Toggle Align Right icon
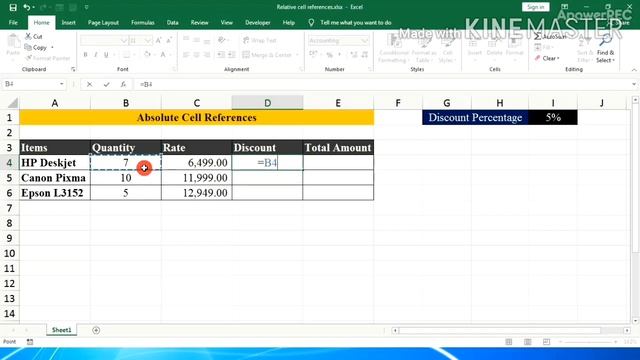Viewport: 640px width, 360px height. click(207, 55)
